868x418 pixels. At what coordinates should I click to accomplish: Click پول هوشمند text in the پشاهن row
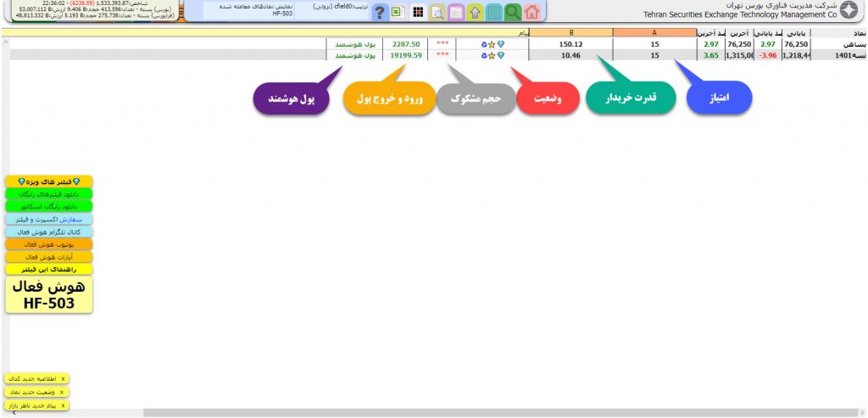355,44
